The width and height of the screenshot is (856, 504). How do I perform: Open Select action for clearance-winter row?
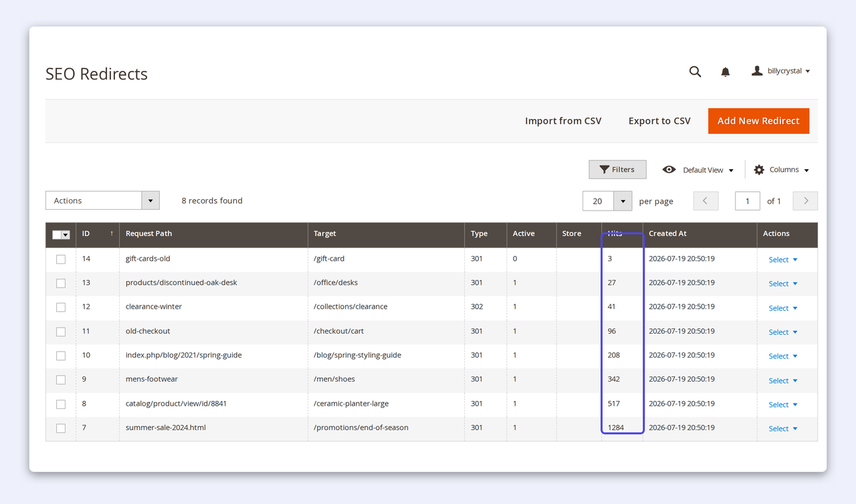(x=782, y=308)
